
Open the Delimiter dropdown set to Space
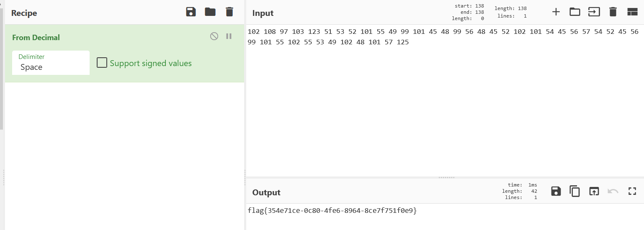[51, 63]
